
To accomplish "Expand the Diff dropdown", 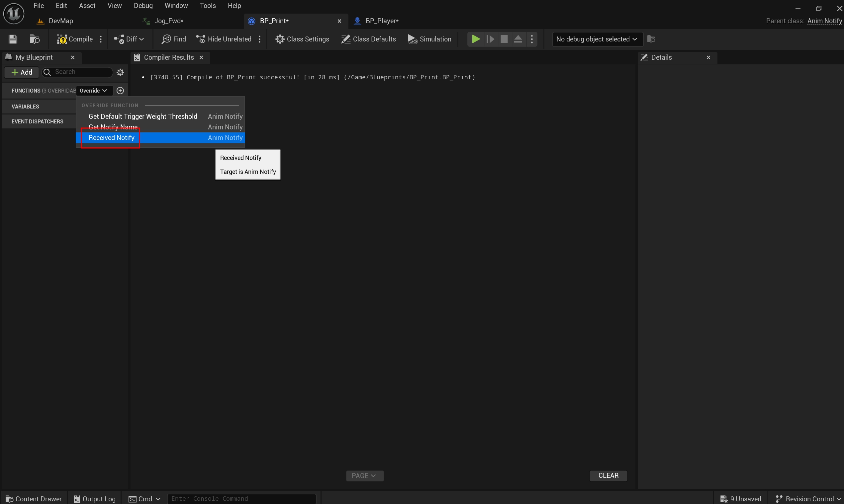I will (129, 39).
